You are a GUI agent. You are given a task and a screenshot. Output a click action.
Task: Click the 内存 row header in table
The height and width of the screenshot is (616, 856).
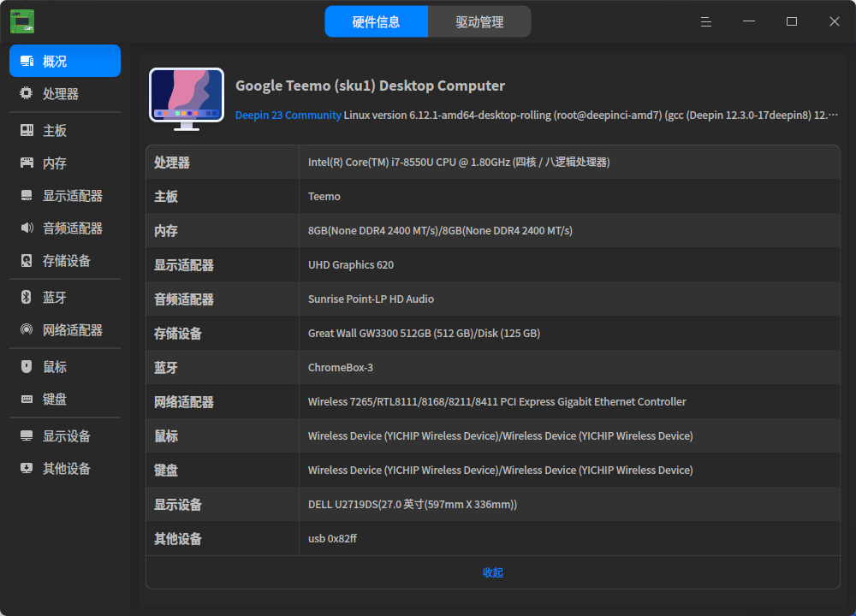point(166,231)
